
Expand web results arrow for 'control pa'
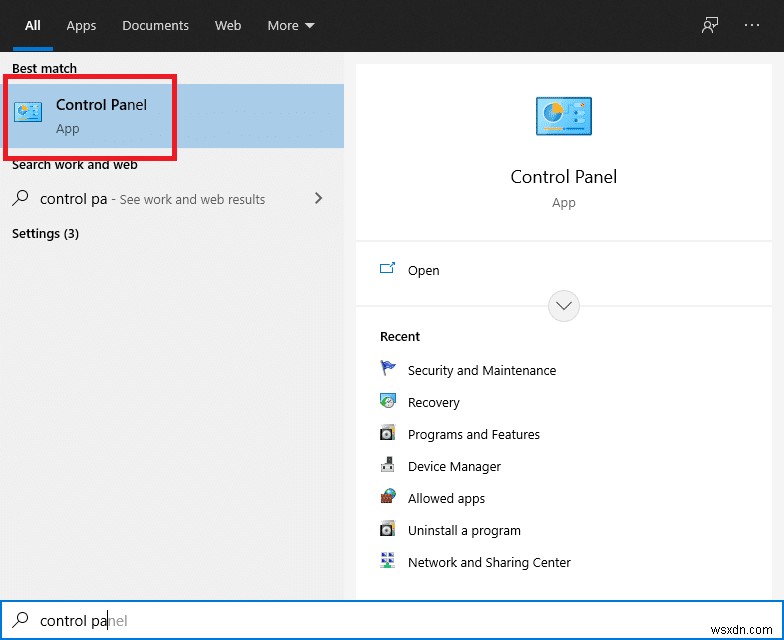coord(318,198)
